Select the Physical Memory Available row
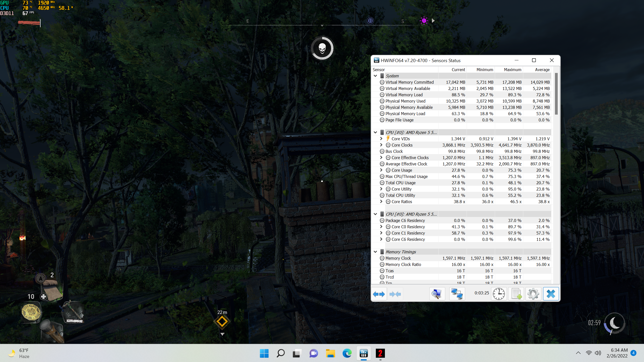644x362 pixels. point(461,107)
